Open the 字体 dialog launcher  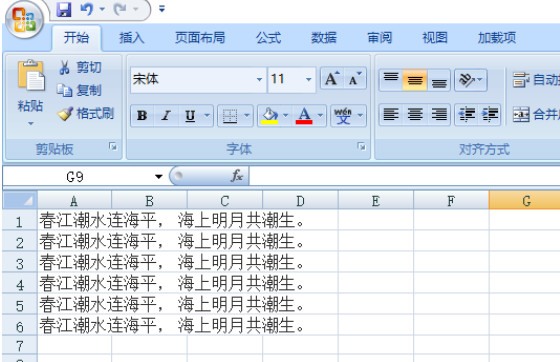[361, 146]
